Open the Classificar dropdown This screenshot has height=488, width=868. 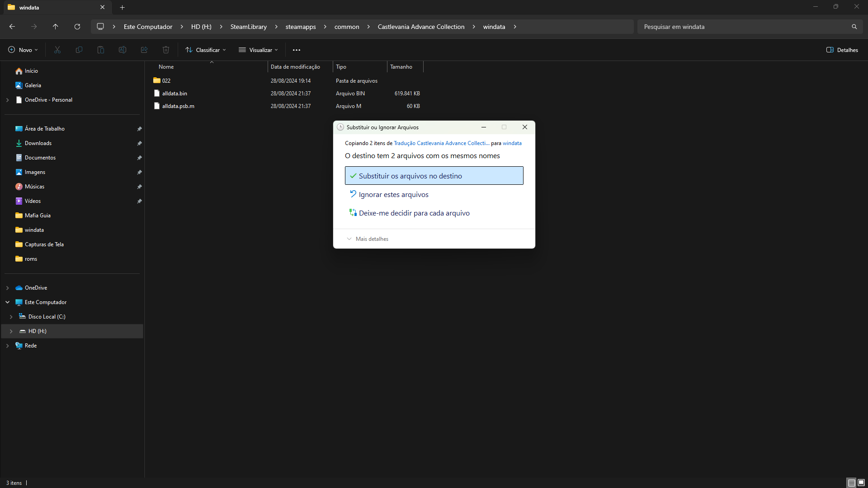(x=206, y=50)
